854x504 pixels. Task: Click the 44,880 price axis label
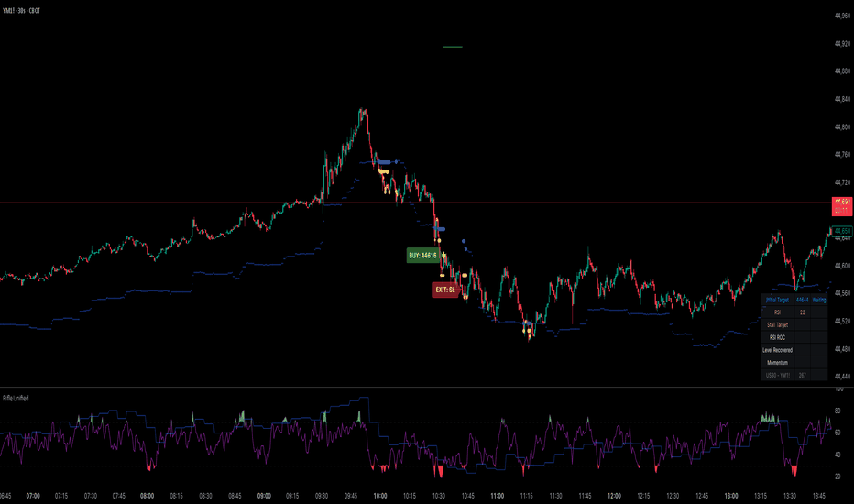pos(842,71)
